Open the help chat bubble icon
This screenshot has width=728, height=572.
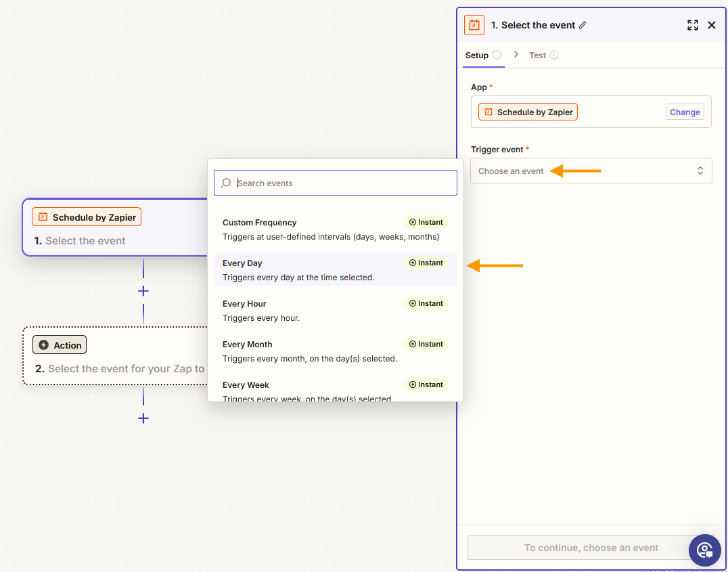pos(705,550)
